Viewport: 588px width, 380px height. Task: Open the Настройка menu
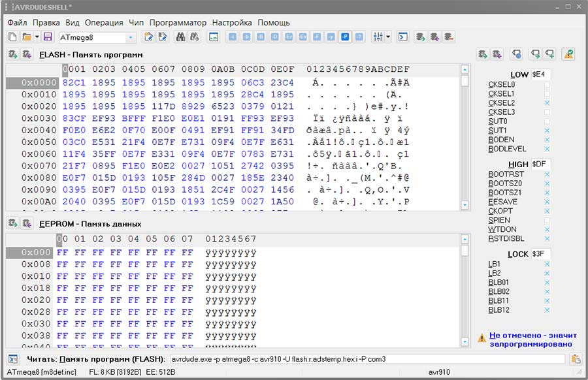232,22
